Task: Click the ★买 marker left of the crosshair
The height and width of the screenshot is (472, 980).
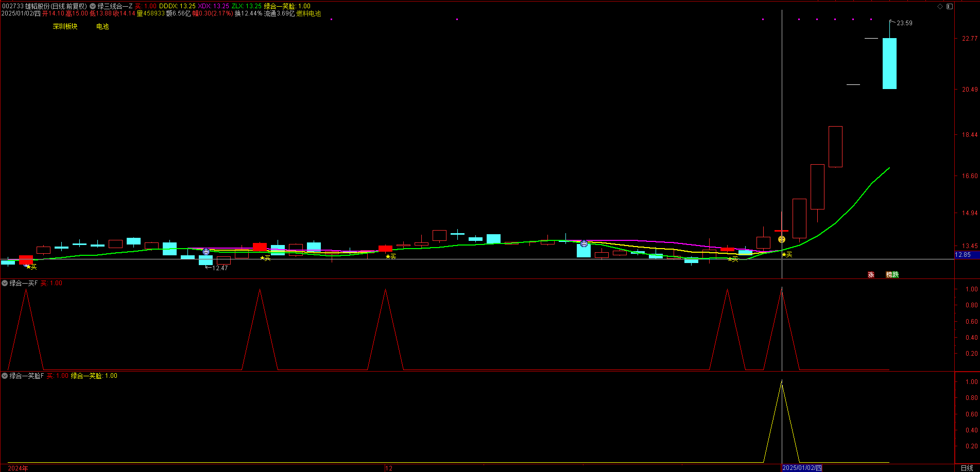Action: [733, 259]
